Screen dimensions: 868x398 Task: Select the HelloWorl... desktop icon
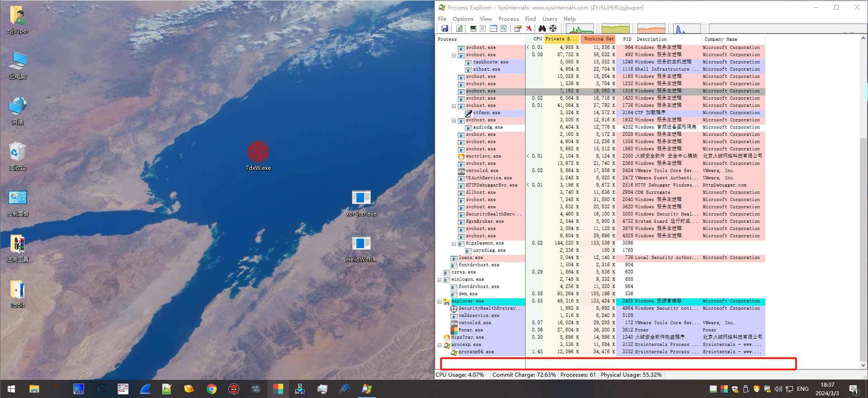point(361,249)
